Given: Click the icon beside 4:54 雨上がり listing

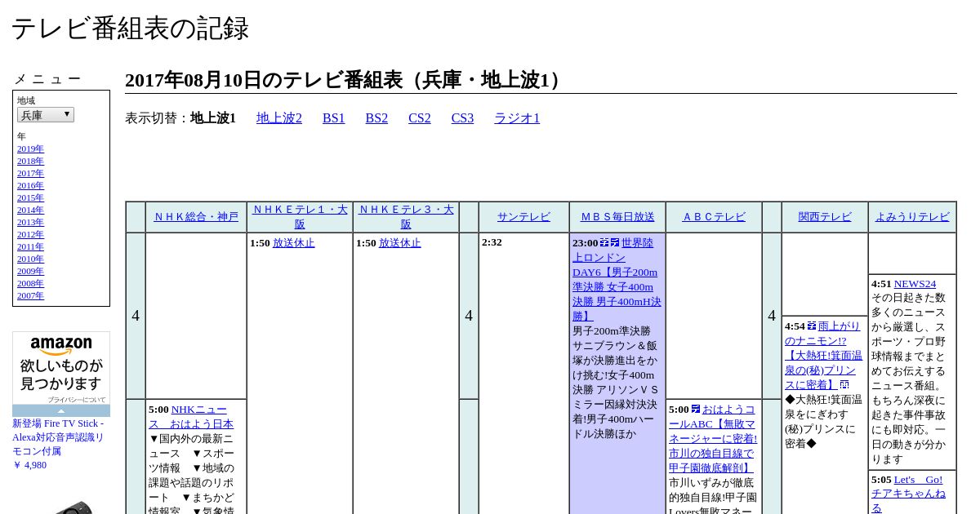Looking at the screenshot, I should pyautogui.click(x=812, y=326).
